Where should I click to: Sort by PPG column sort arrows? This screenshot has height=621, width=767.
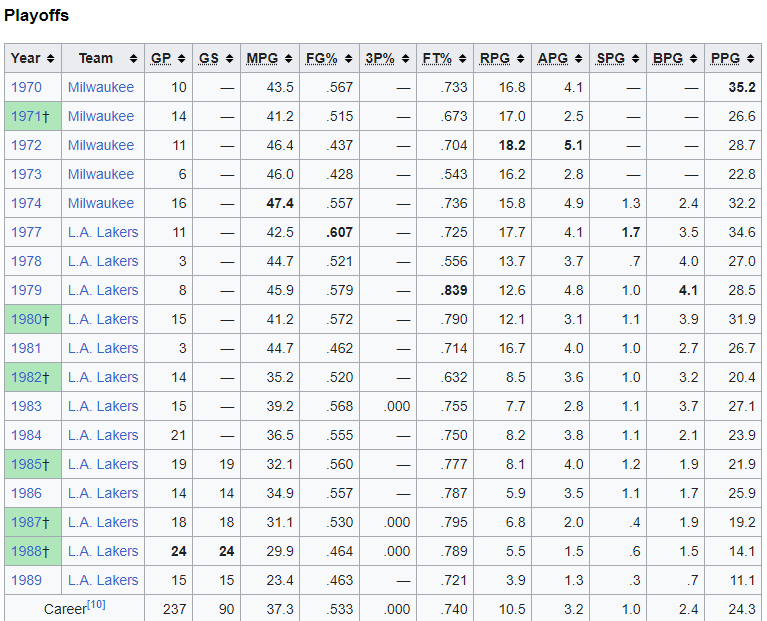click(x=750, y=59)
